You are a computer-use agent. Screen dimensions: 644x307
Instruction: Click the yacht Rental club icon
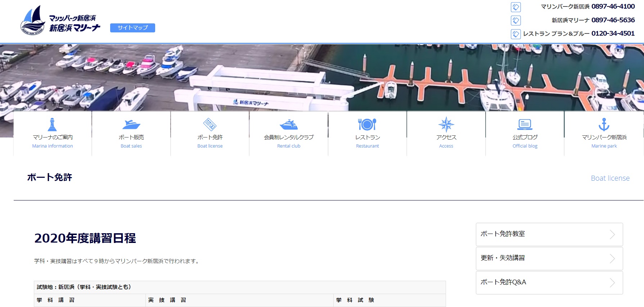click(289, 125)
